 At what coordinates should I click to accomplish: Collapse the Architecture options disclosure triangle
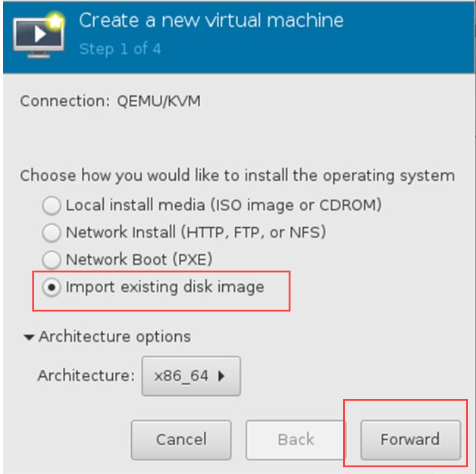[x=29, y=337]
